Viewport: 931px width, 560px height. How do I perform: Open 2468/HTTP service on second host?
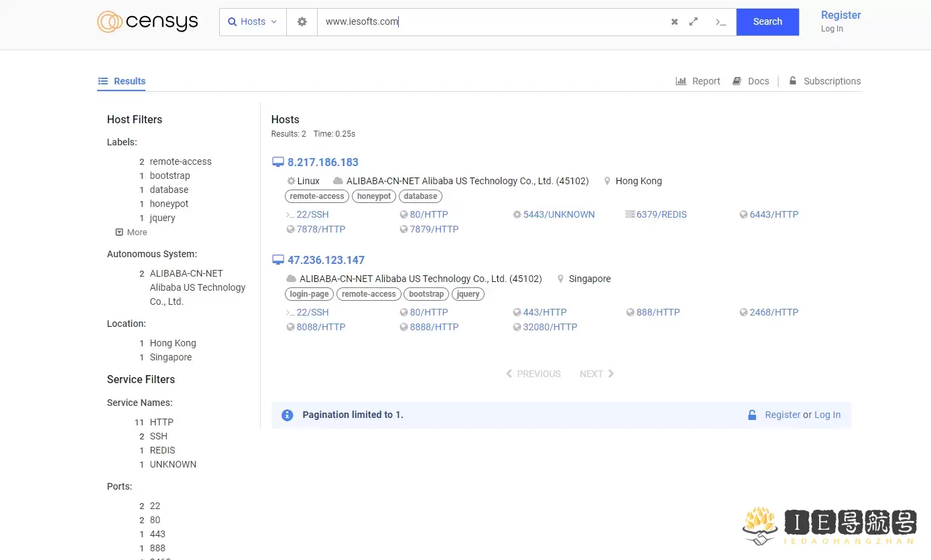[769, 312]
